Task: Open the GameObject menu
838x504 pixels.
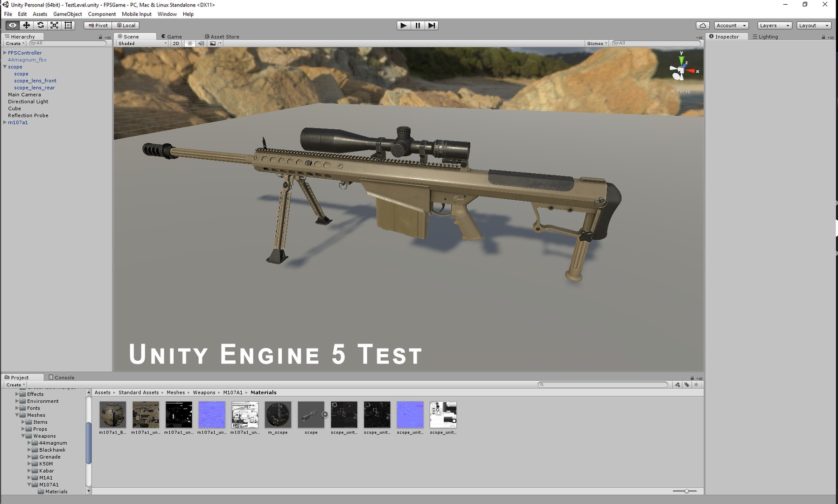Action: point(68,14)
